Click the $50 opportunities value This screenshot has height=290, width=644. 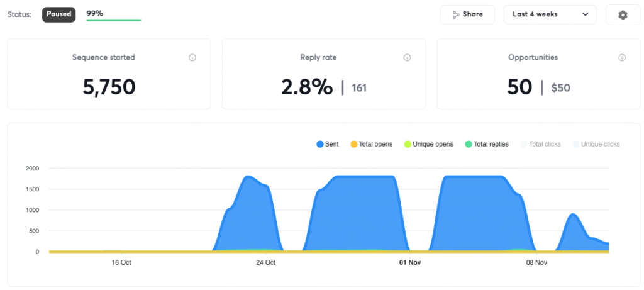click(x=560, y=87)
